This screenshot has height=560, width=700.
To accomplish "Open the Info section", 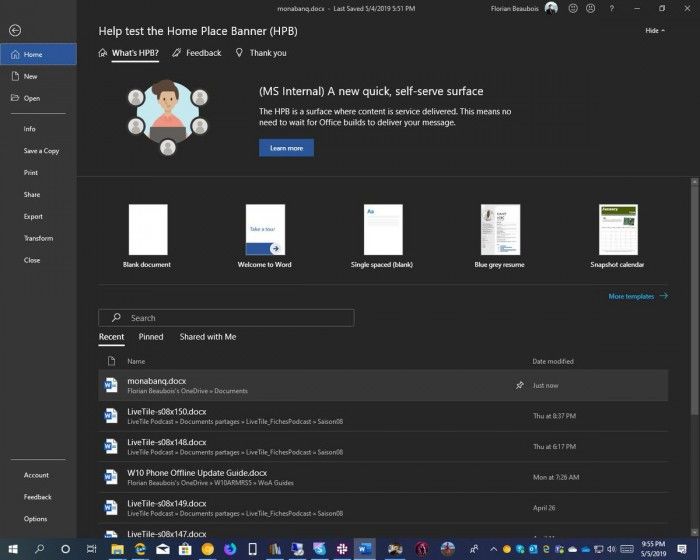I will [x=29, y=129].
